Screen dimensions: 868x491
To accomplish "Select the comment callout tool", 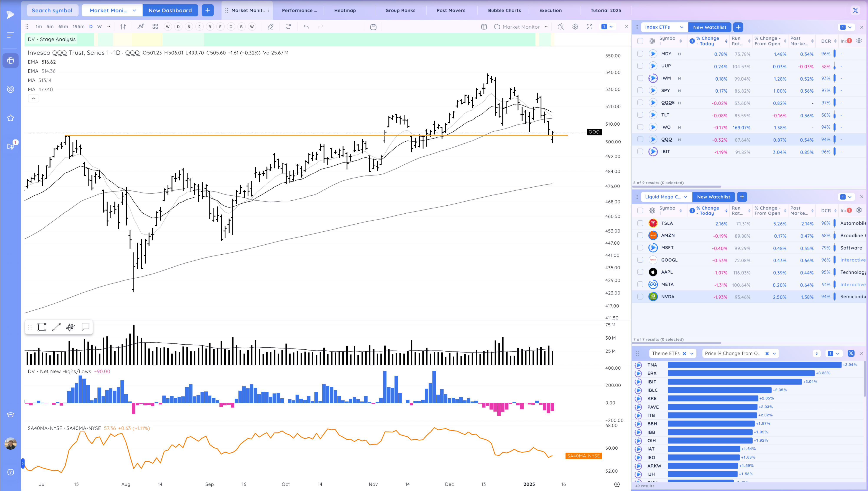I will point(85,327).
